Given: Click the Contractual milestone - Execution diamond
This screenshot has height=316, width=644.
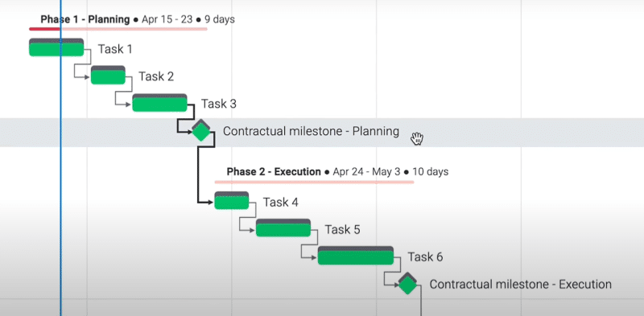Looking at the screenshot, I should tap(407, 284).
